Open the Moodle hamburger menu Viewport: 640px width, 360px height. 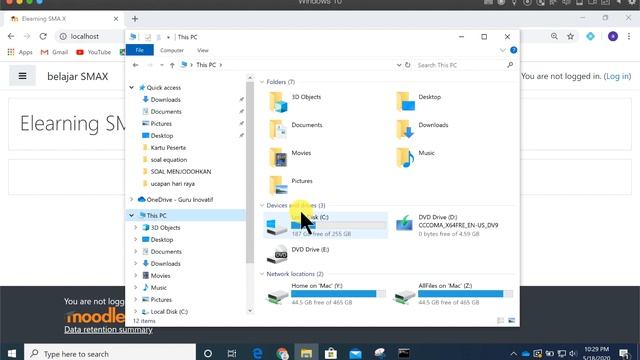22,76
